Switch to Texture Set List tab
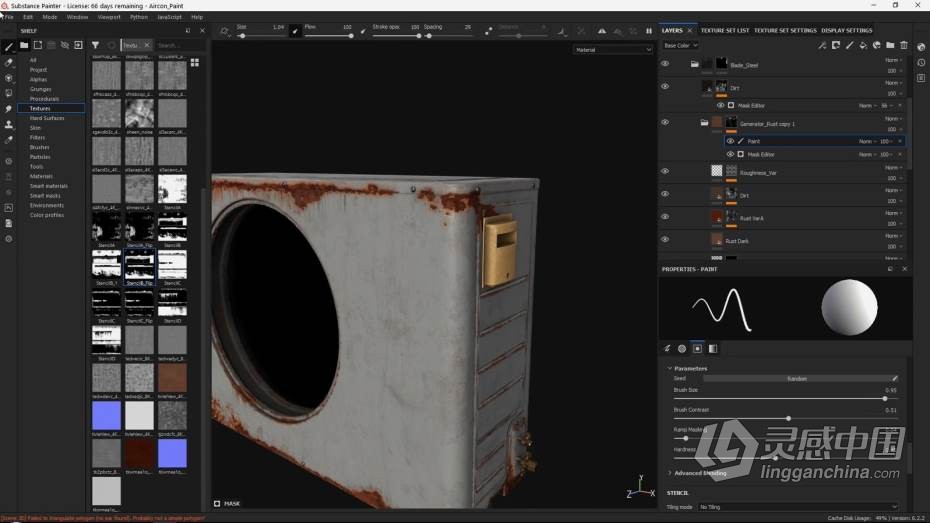Viewport: 930px width, 523px height. click(725, 30)
